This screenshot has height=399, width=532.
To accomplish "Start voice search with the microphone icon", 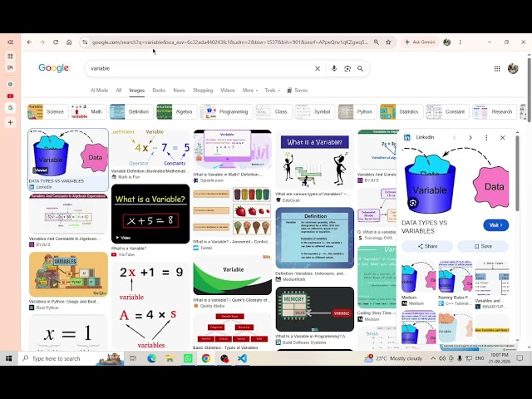I will [334, 68].
